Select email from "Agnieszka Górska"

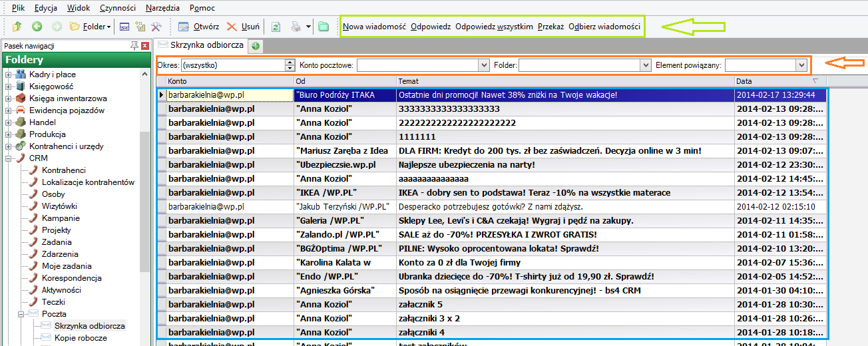[x=335, y=290]
